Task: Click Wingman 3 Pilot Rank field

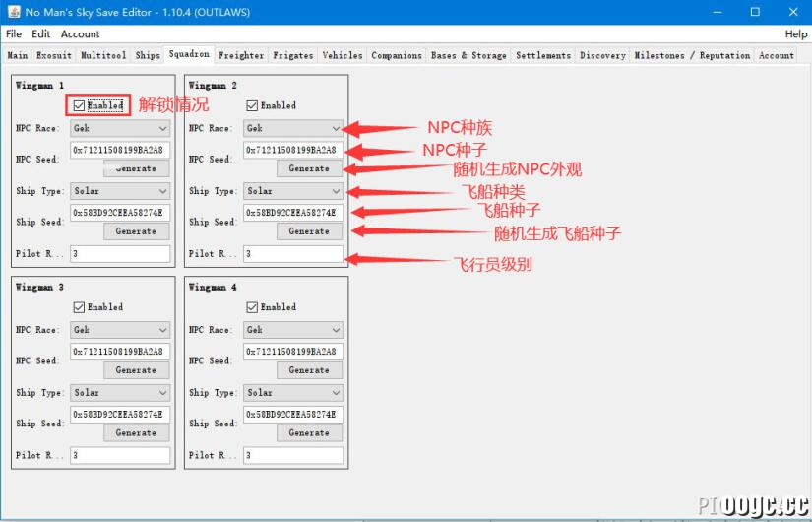Action: (x=120, y=456)
